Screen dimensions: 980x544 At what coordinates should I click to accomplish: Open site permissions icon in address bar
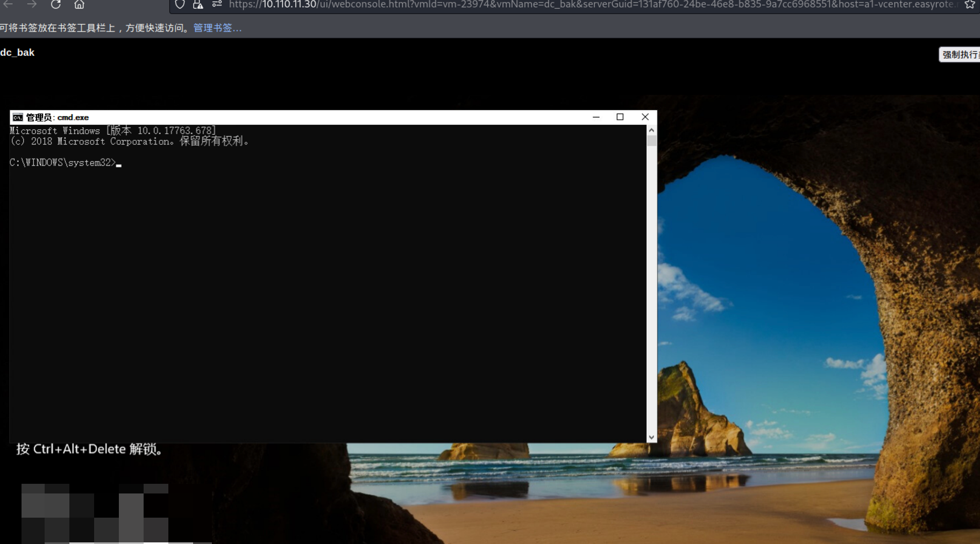[x=217, y=4]
